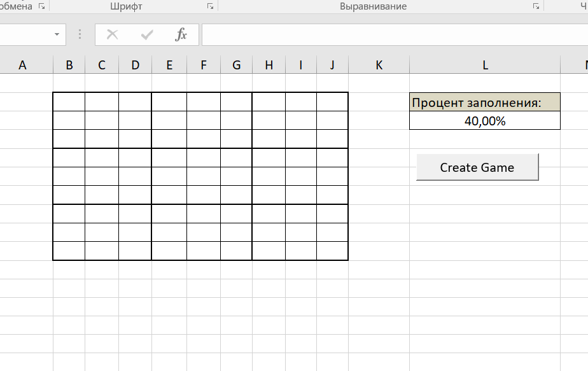Open the Буфер обмена group dialog launcher arrow
588x371 pixels.
pos(41,6)
